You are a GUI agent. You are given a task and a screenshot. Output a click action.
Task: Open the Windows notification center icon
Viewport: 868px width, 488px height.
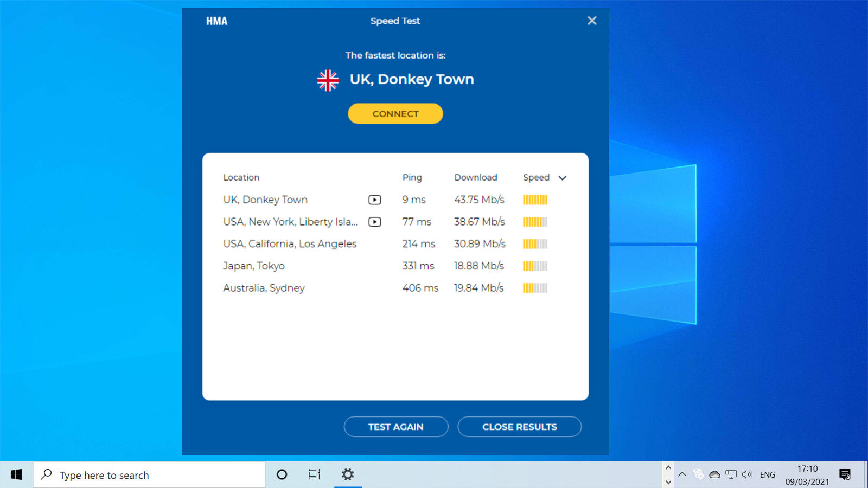pyautogui.click(x=845, y=474)
